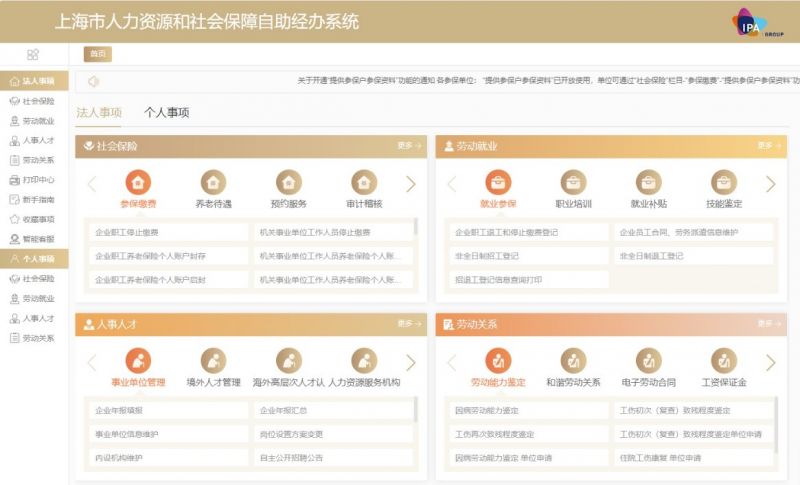The width and height of the screenshot is (800, 485).
Task: Click 更多 in the 劳动就业 panel
Action: 769,146
